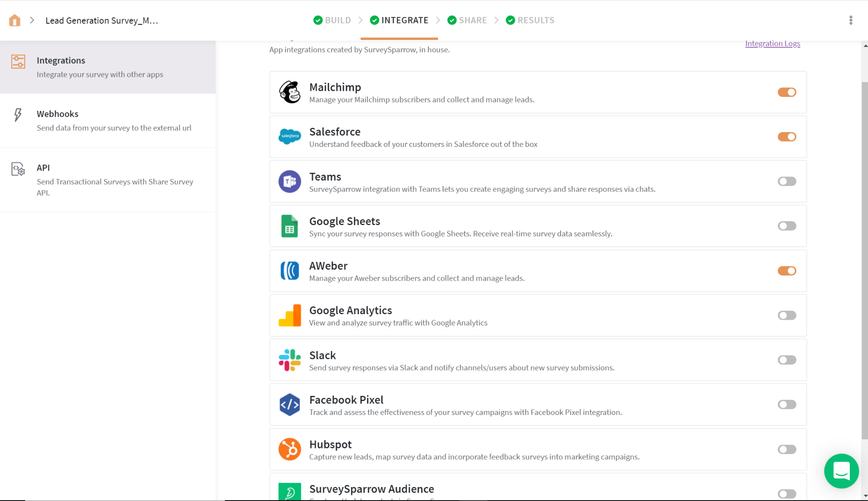Viewport: 868px width, 501px height.
Task: Click the home icon in breadcrumb
Action: (15, 20)
